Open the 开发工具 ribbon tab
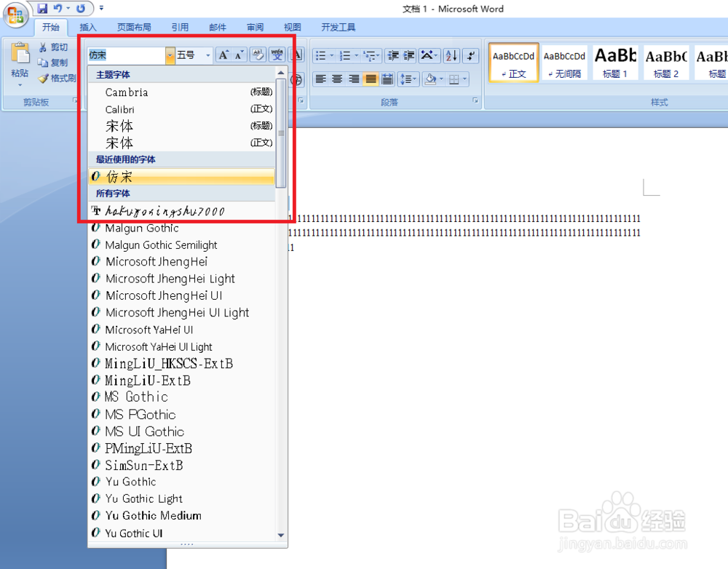Image resolution: width=728 pixels, height=569 pixels. click(x=338, y=28)
